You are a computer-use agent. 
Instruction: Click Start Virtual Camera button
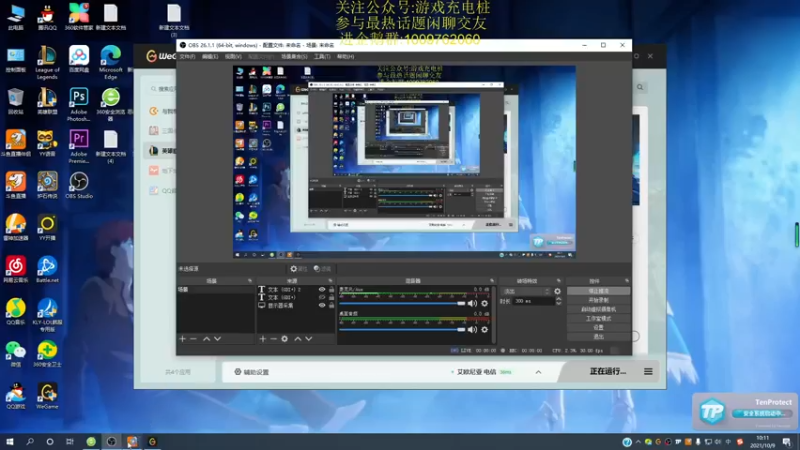pos(598,309)
